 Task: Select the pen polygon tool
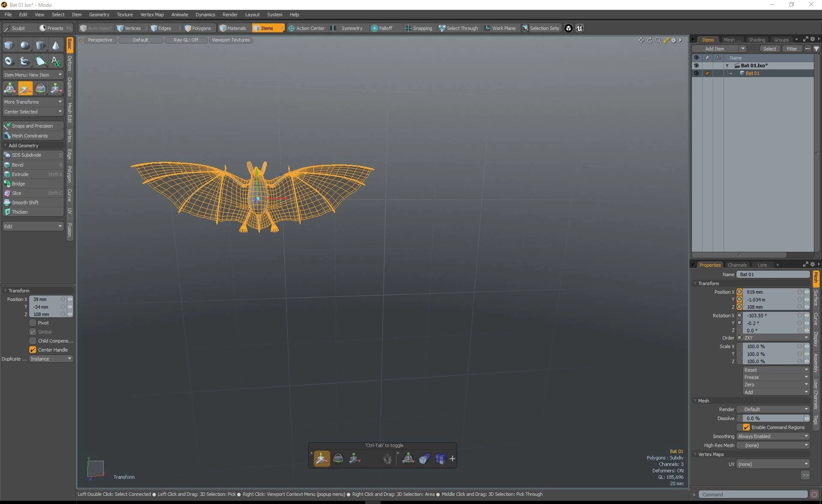click(40, 61)
